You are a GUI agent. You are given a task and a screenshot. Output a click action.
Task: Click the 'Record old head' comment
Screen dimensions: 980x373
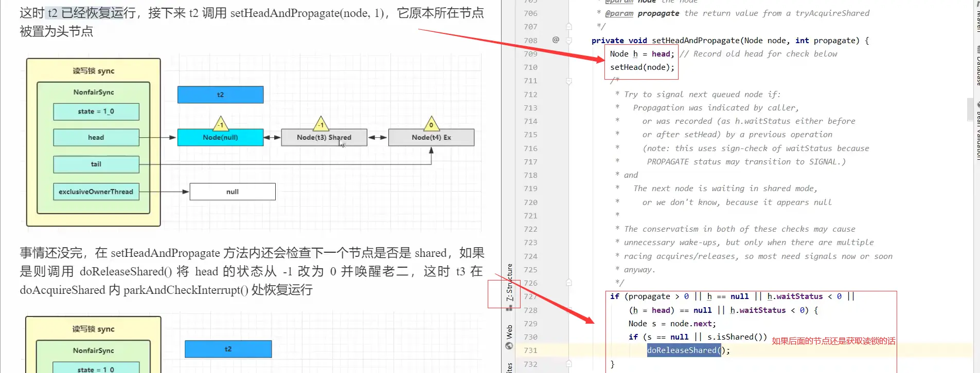(758, 54)
